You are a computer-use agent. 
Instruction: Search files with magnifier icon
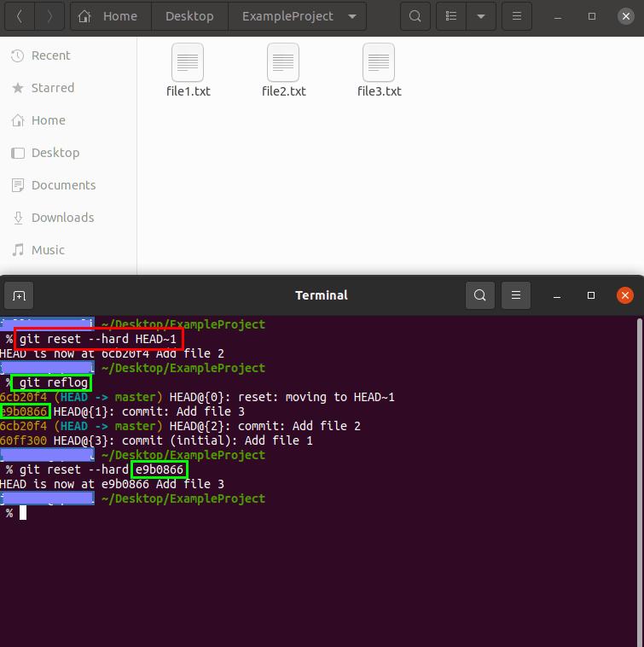click(x=415, y=16)
